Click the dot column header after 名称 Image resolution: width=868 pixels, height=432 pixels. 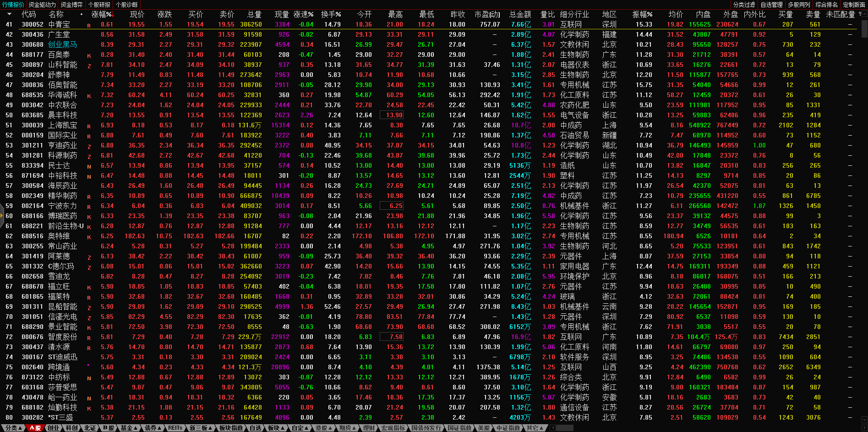click(82, 14)
